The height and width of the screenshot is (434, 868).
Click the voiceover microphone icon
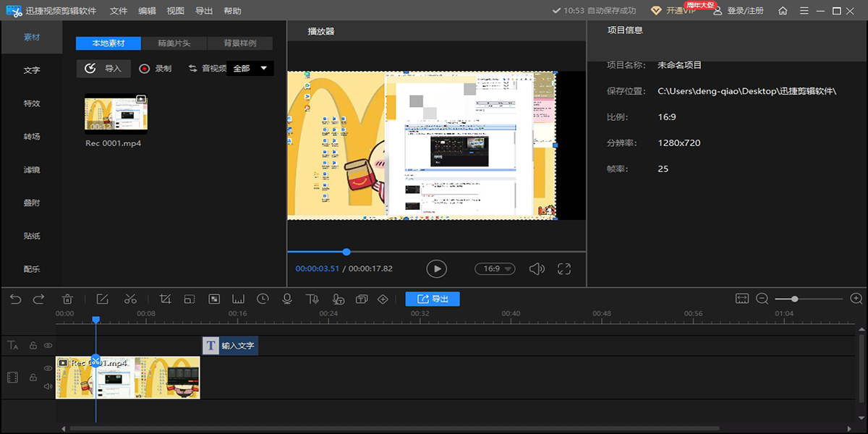(x=287, y=299)
